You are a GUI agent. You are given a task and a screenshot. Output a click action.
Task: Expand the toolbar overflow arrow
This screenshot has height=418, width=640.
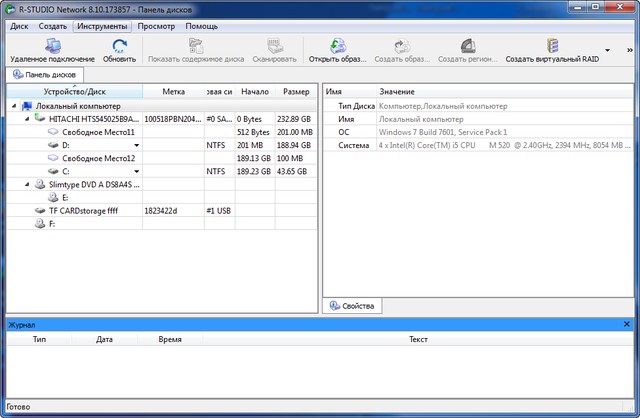608,49
